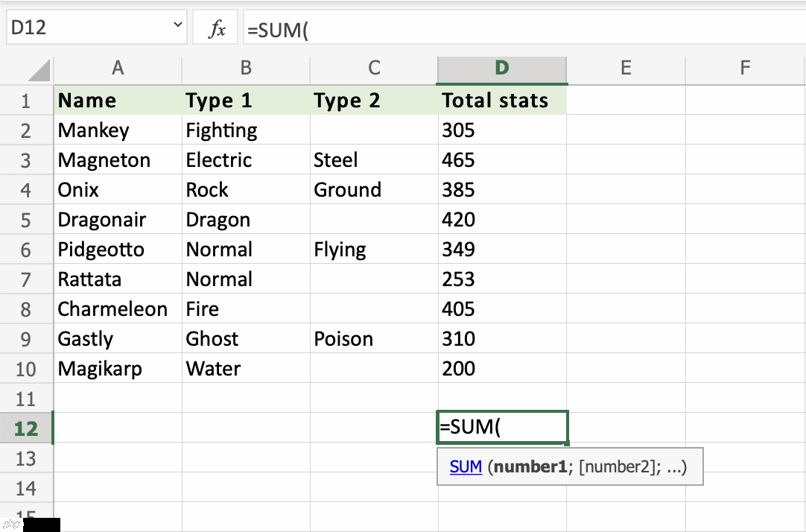806x532 pixels.
Task: Click the Gastly cell
Action: 118,339
